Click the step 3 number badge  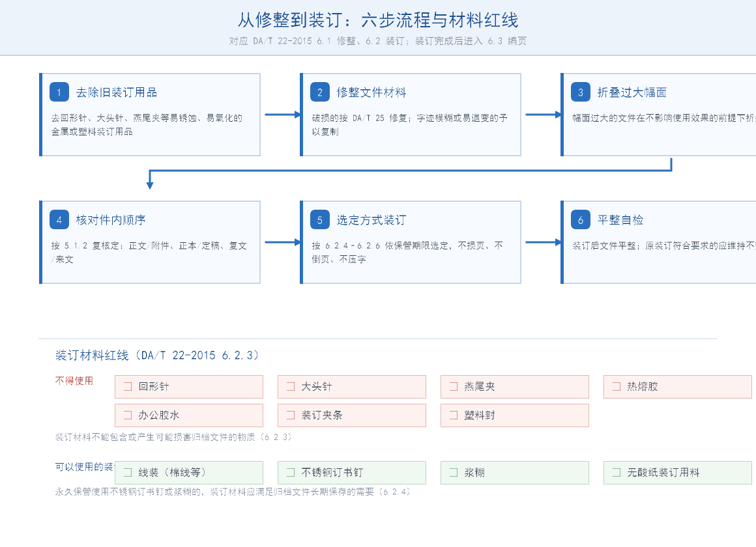(x=581, y=92)
